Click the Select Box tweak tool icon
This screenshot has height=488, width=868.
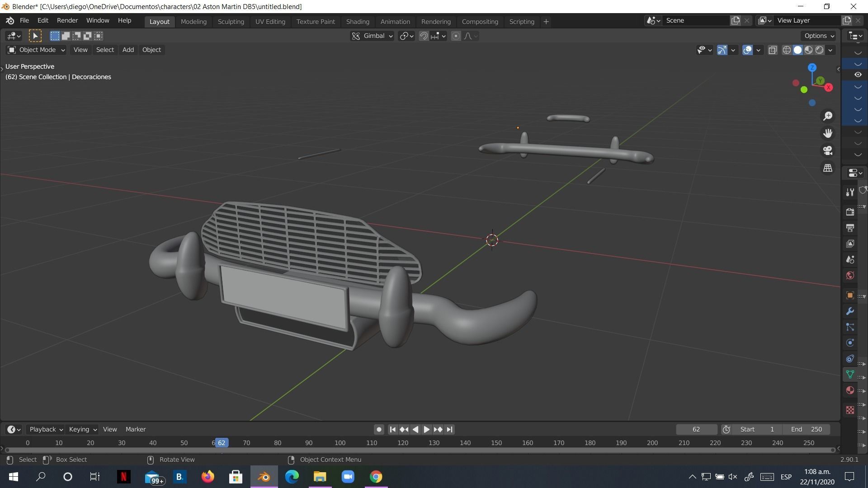35,36
